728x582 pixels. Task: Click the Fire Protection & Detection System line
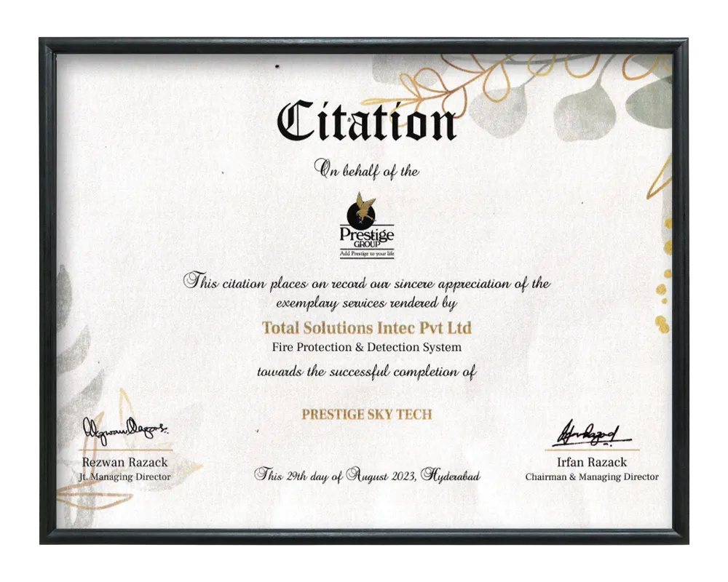(367, 347)
